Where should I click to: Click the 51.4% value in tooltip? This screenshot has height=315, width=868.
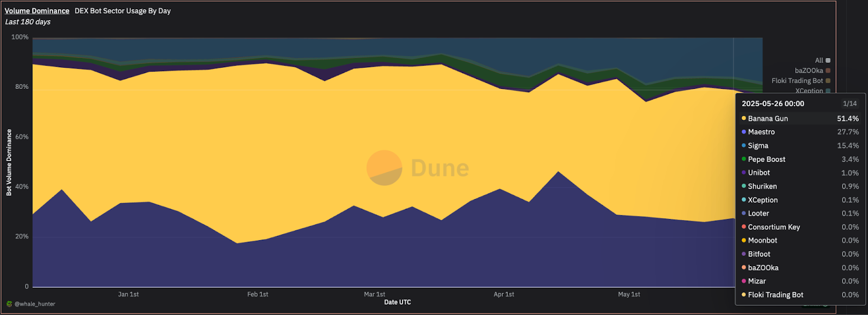[848, 118]
